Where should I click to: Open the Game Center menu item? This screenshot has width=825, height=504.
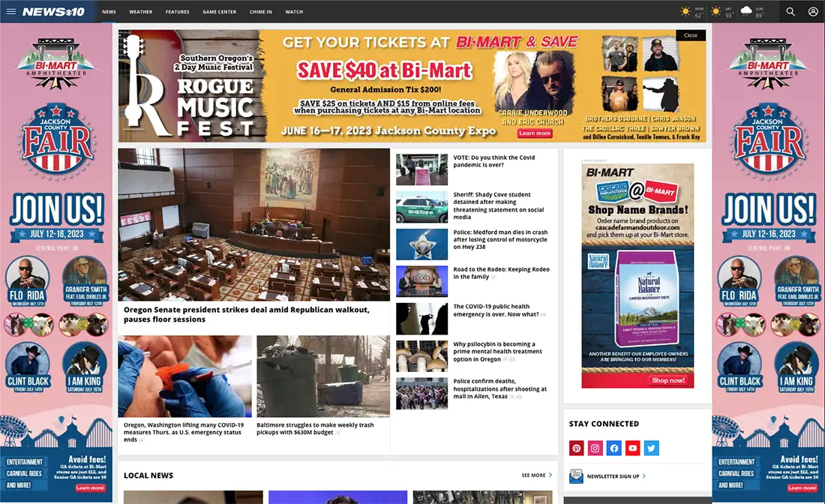click(x=220, y=11)
